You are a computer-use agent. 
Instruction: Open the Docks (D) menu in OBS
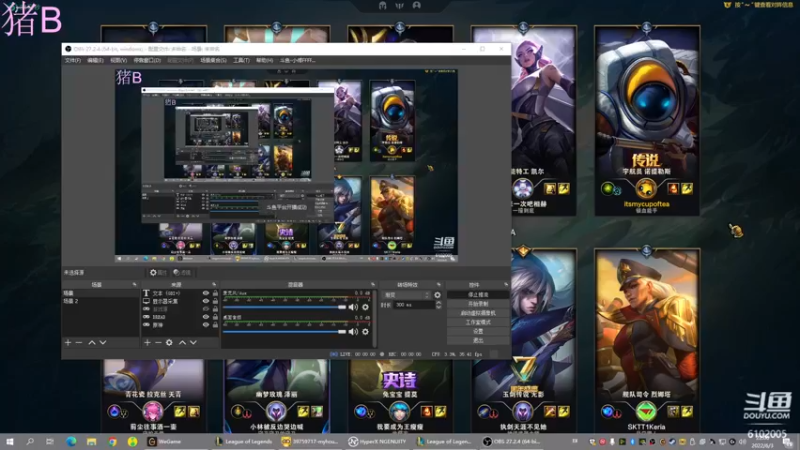pos(147,60)
